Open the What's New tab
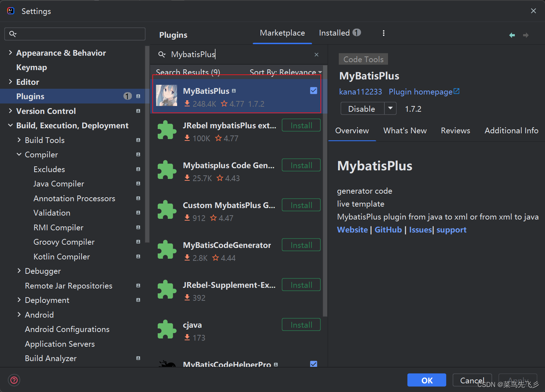Screen dimensions: 545x392 (405, 131)
